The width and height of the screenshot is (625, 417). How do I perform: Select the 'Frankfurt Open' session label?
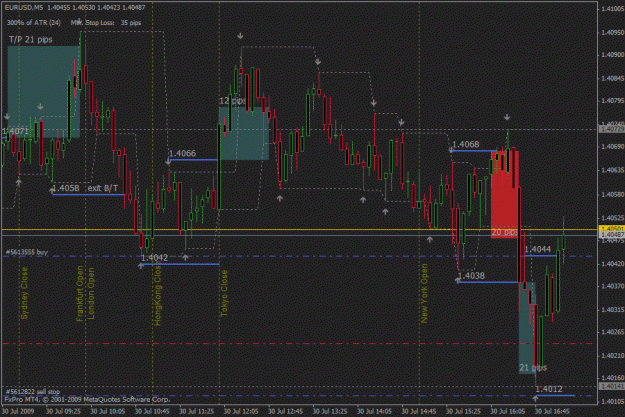tap(80, 293)
